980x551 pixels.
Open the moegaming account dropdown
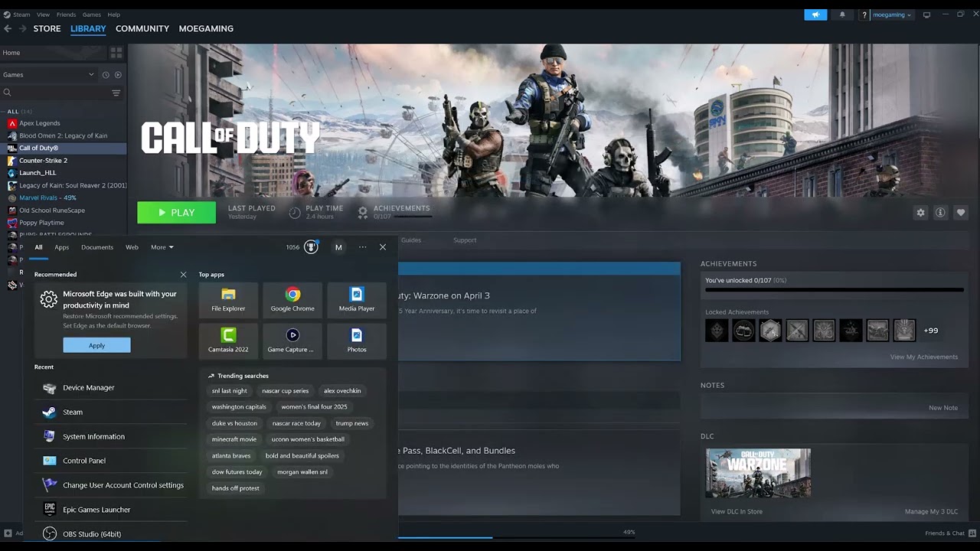pos(892,15)
